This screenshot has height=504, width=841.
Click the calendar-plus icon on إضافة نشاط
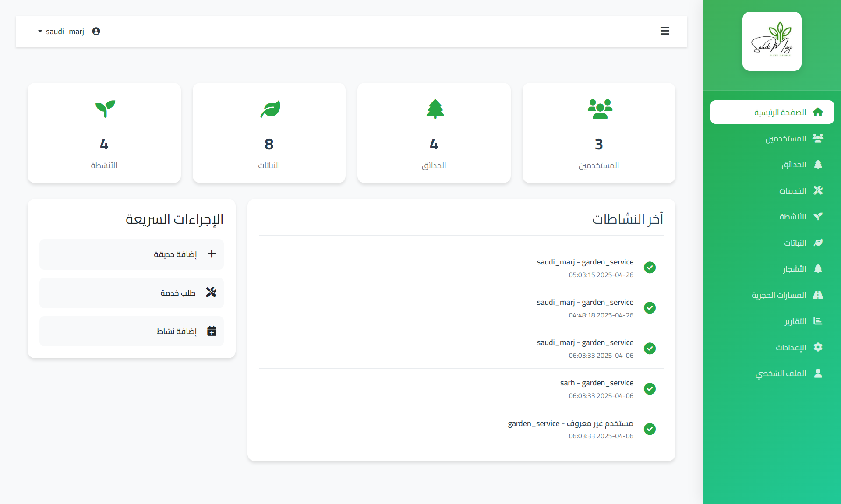(212, 331)
